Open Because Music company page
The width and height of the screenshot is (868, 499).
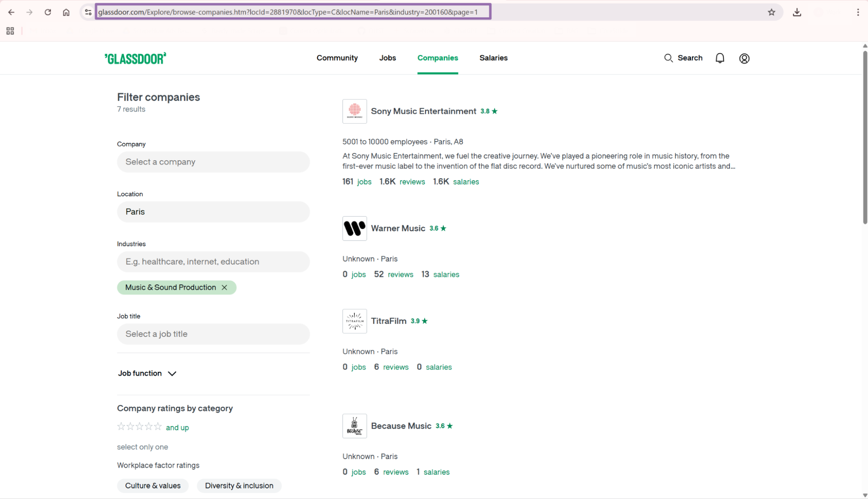(x=401, y=426)
